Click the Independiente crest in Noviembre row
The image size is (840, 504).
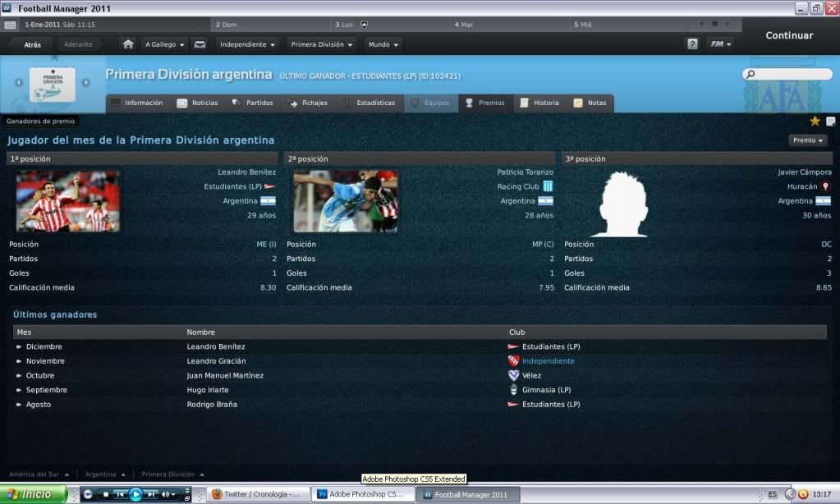tap(513, 361)
